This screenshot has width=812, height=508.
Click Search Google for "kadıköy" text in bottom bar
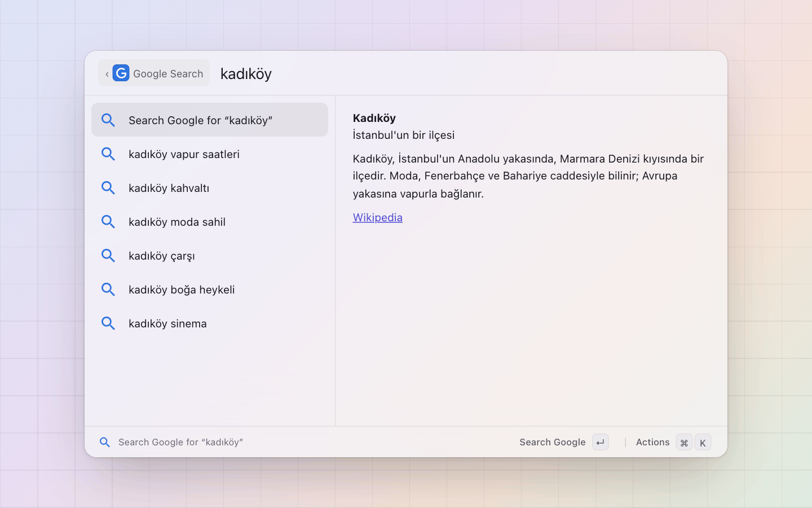tap(180, 442)
